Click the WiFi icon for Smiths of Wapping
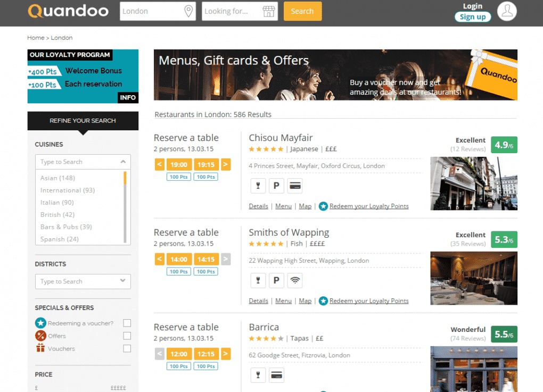 click(295, 280)
